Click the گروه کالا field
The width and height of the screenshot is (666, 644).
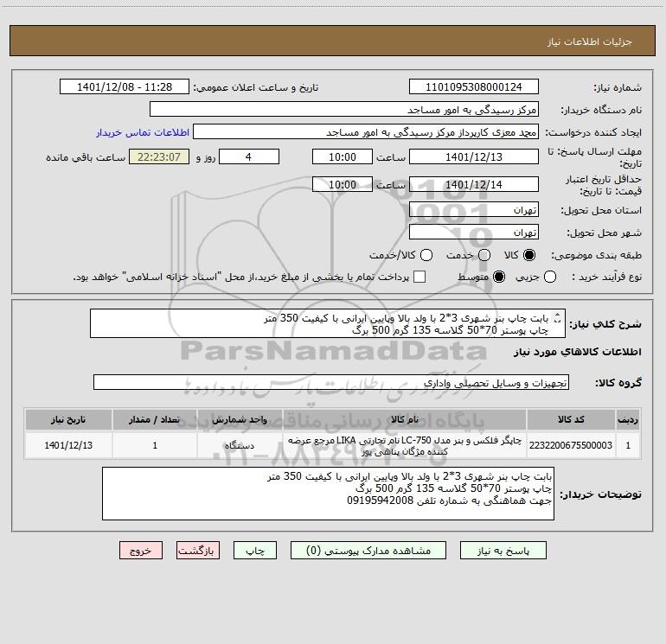(x=331, y=382)
